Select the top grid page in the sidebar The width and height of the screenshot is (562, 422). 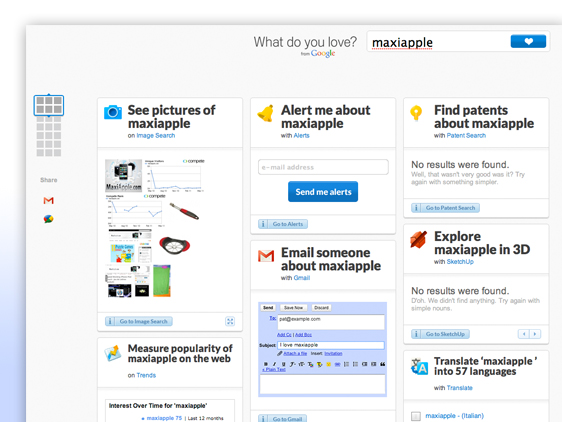pos(49,105)
